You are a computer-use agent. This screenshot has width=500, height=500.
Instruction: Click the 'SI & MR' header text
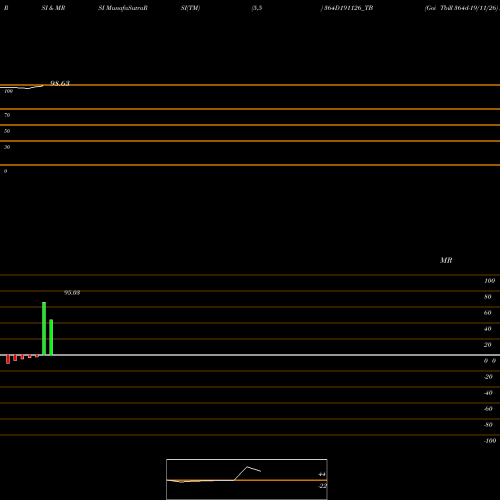click(53, 8)
